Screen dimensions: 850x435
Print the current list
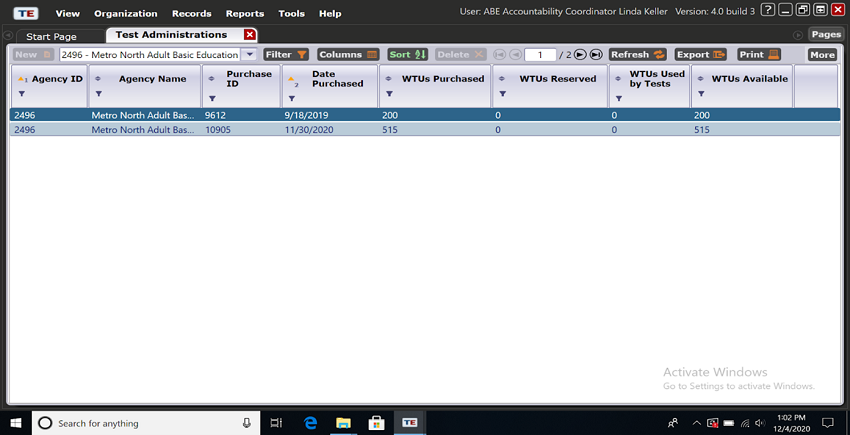[x=759, y=54]
